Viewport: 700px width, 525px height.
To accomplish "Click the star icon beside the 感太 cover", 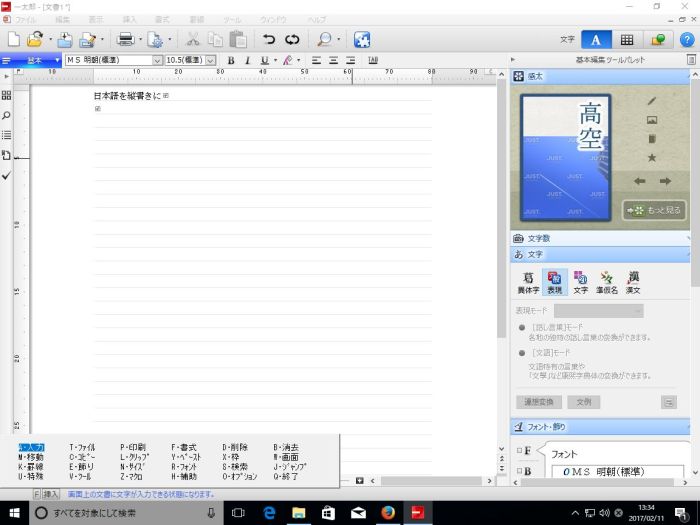I will [x=652, y=157].
